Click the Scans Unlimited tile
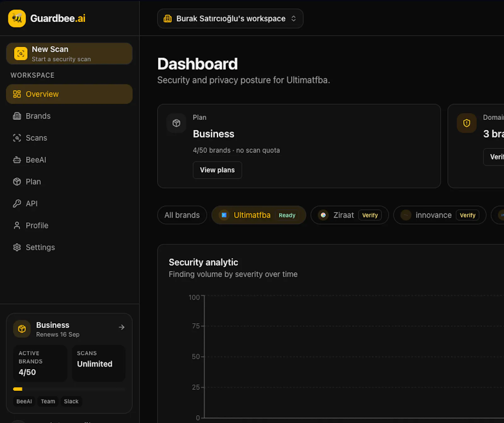 point(99,364)
